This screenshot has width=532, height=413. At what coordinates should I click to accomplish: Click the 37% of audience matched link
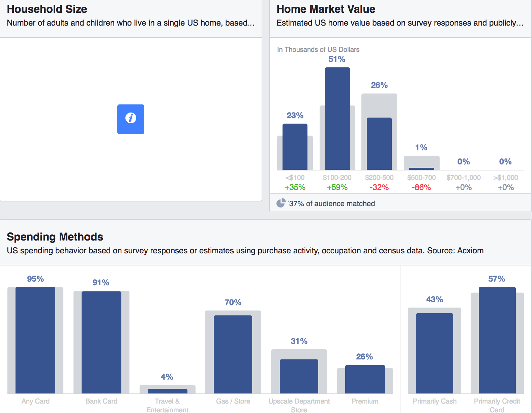click(332, 203)
